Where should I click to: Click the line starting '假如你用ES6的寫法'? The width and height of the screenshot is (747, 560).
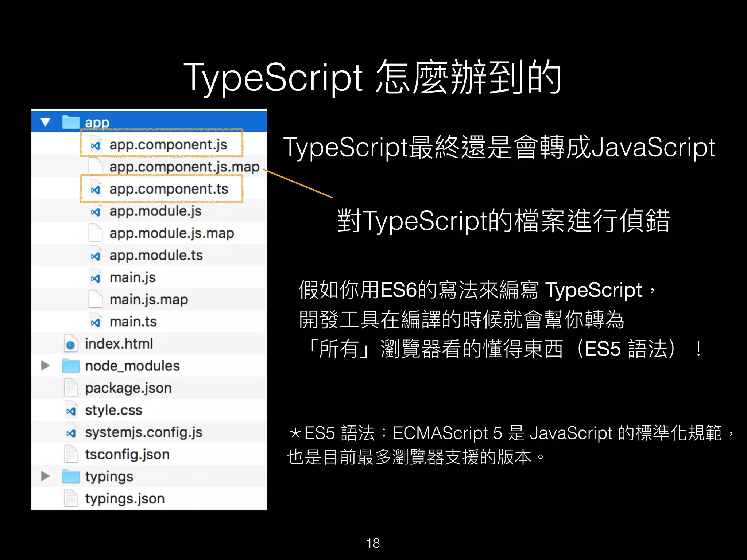pyautogui.click(x=477, y=290)
